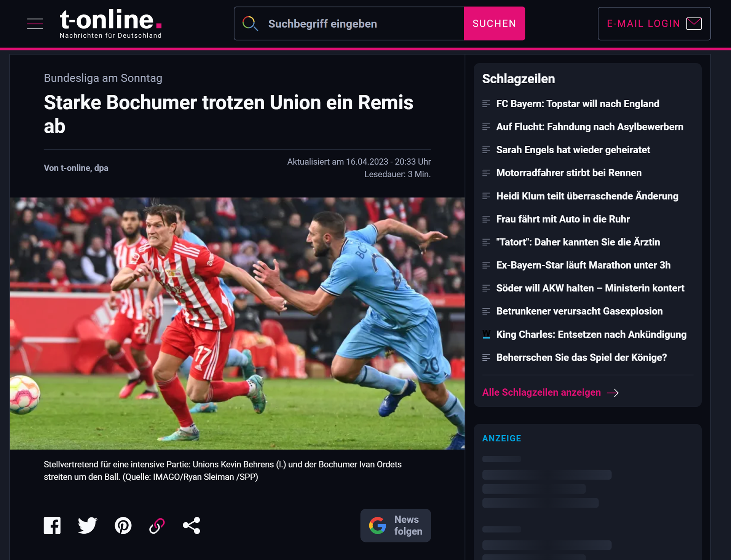Viewport: 731px width, 560px height.
Task: Share article on Facebook
Action: click(52, 525)
